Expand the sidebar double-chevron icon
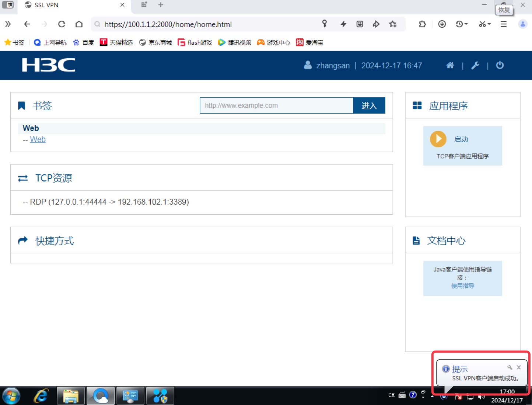 (8, 24)
